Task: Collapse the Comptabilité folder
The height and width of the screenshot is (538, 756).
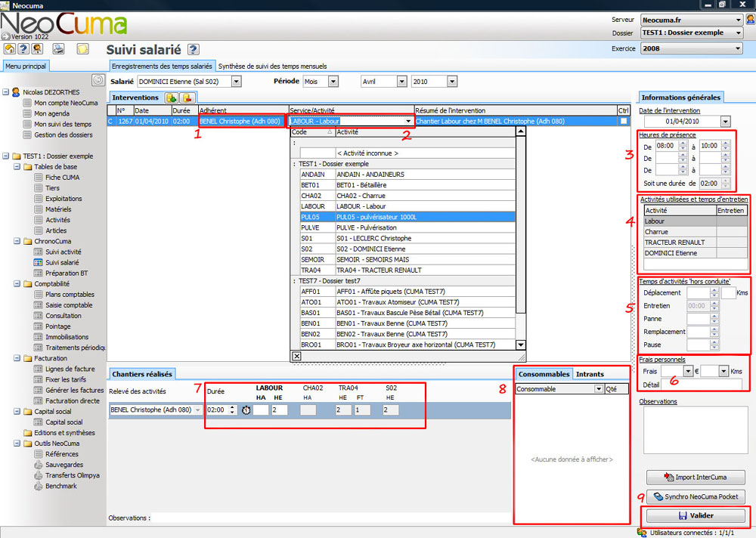Action: (x=17, y=284)
